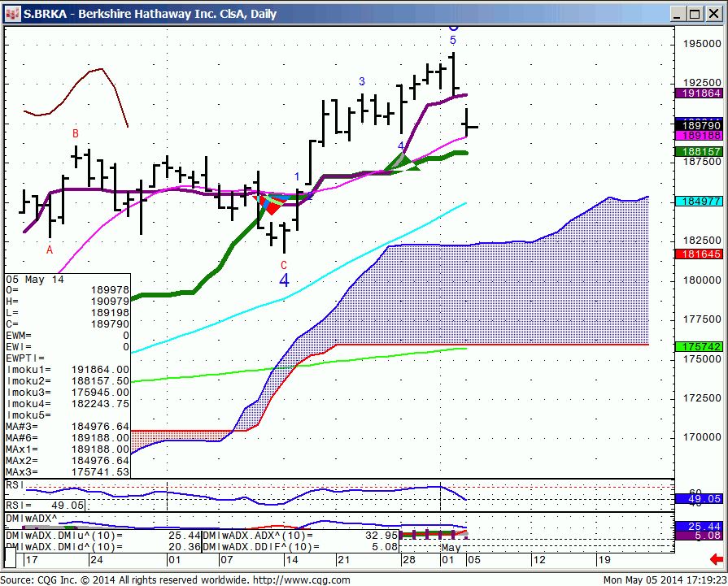Click the H= 190979 high value

(68, 302)
